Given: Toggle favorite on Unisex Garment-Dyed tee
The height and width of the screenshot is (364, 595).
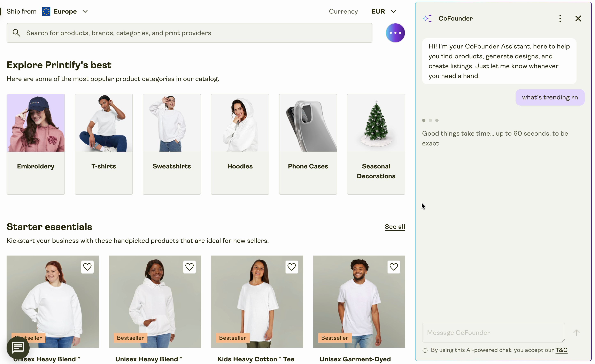Looking at the screenshot, I should tap(394, 267).
